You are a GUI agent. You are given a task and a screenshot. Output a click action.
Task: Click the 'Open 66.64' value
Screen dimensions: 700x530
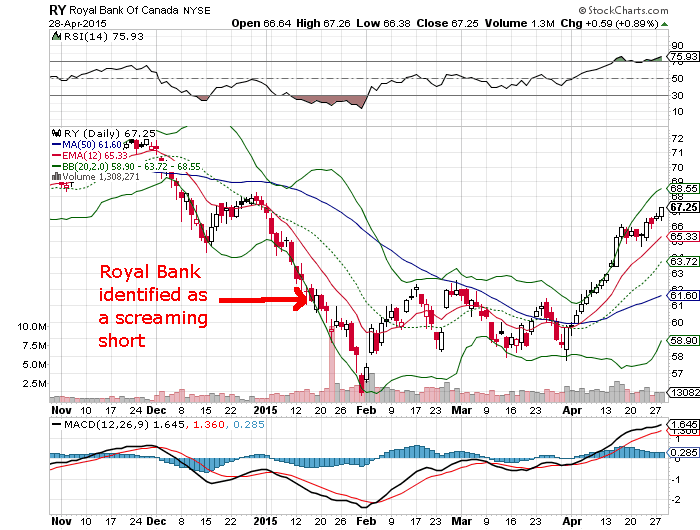(x=261, y=24)
